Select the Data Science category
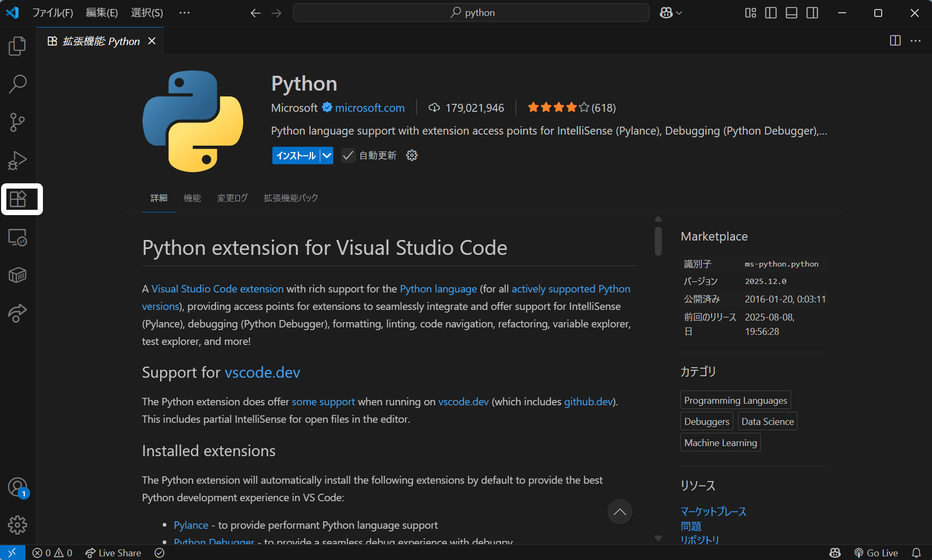The image size is (932, 560). tap(768, 422)
